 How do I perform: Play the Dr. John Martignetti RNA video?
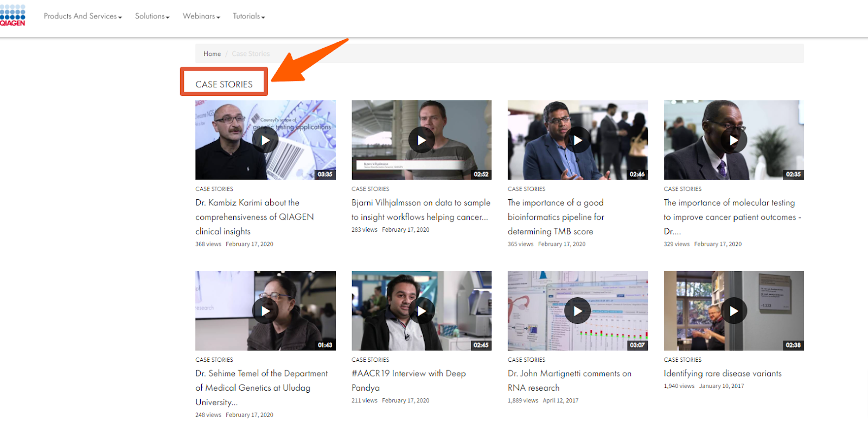click(x=578, y=311)
